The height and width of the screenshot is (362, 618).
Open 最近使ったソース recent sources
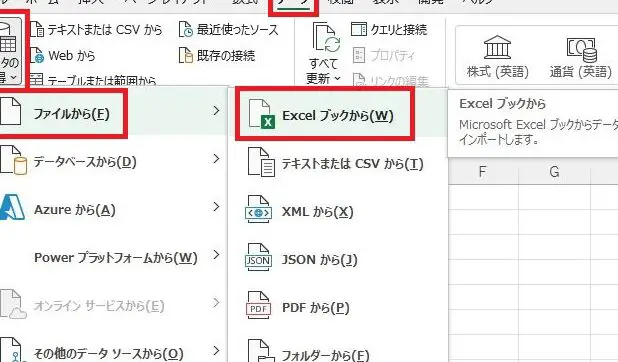[x=229, y=30]
